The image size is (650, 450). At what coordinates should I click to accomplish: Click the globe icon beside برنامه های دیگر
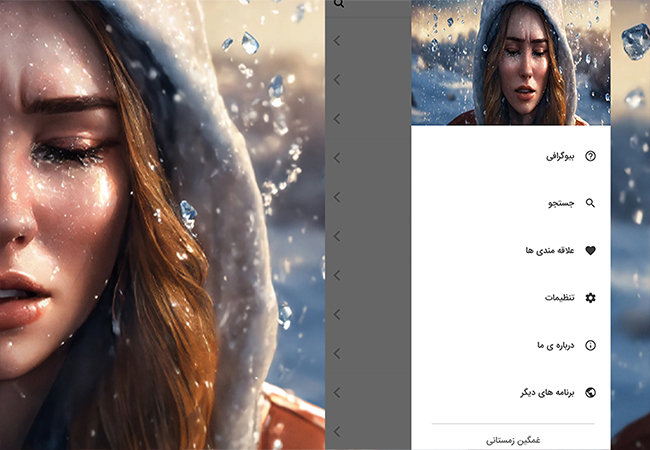point(590,392)
